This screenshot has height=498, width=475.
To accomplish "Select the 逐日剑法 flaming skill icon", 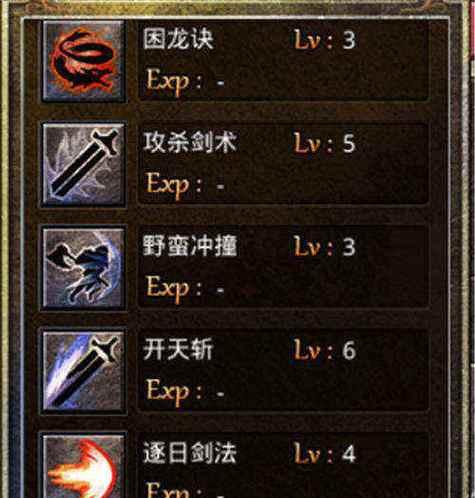I will tap(84, 466).
